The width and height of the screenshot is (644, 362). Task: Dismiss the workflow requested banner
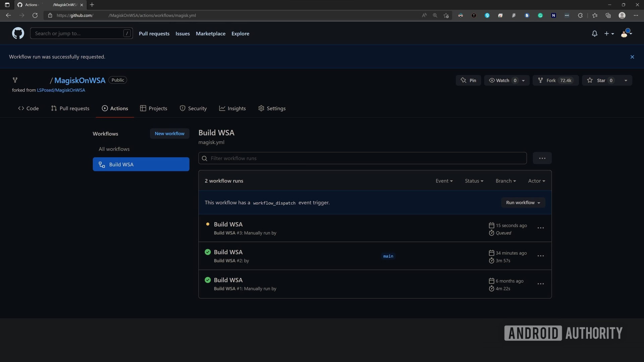tap(632, 57)
